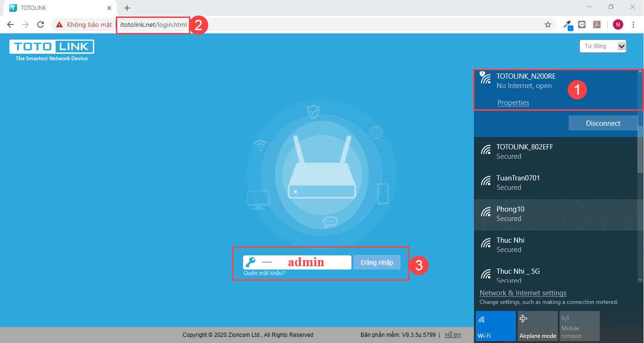Click the browser forward arrow
The image size is (644, 343).
(25, 24)
